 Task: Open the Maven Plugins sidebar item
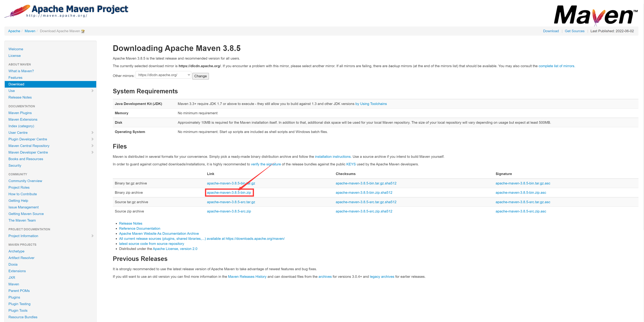(20, 113)
